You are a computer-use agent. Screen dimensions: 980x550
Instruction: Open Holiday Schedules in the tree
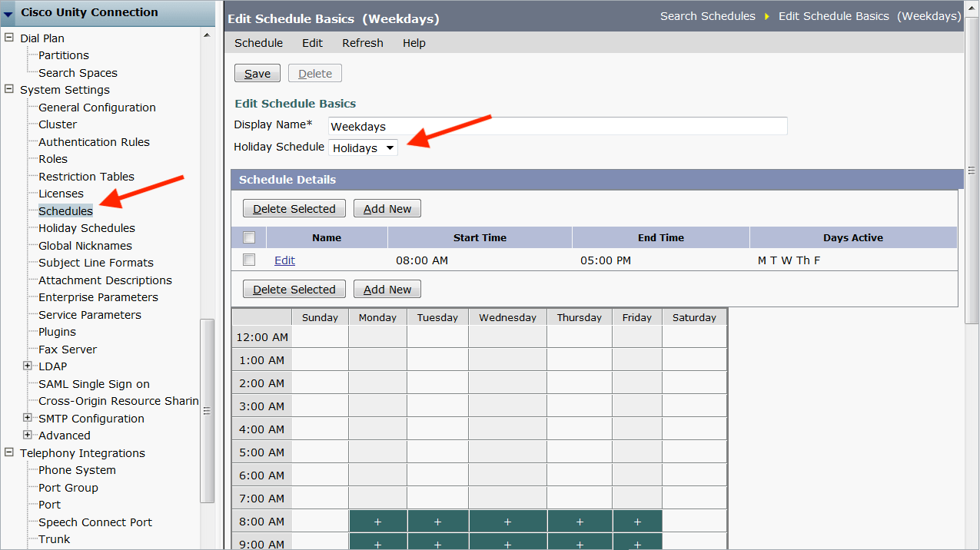tap(87, 228)
